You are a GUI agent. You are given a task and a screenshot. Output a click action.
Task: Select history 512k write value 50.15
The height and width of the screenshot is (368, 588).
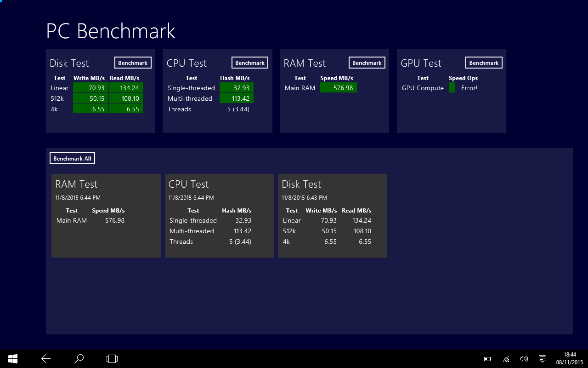329,231
